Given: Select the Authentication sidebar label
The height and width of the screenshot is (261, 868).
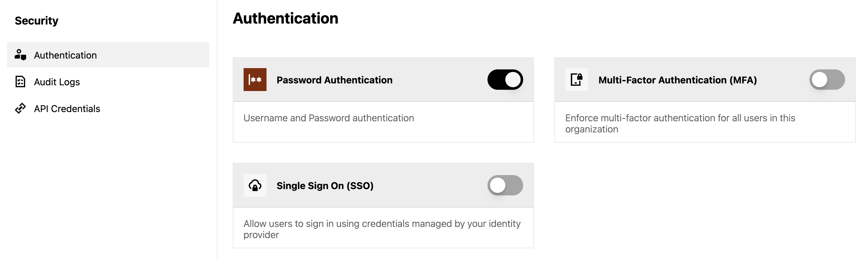Looking at the screenshot, I should [65, 55].
